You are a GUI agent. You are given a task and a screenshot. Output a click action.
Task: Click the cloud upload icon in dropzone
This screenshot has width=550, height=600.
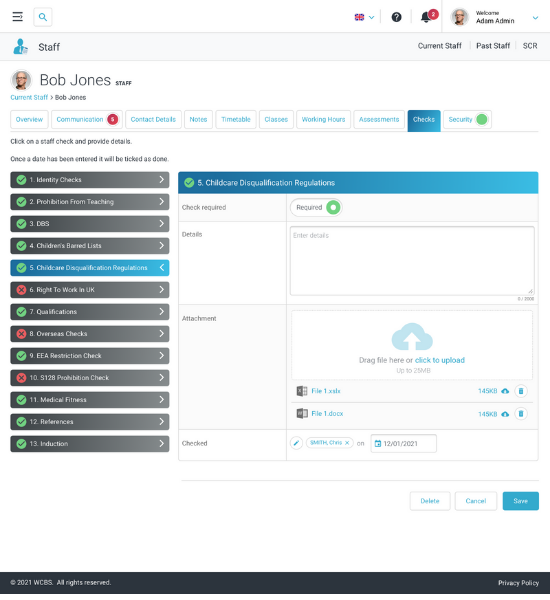coord(412,337)
